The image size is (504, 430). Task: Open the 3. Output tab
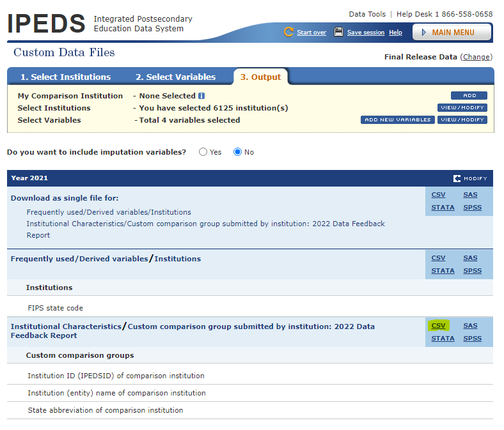click(x=260, y=77)
